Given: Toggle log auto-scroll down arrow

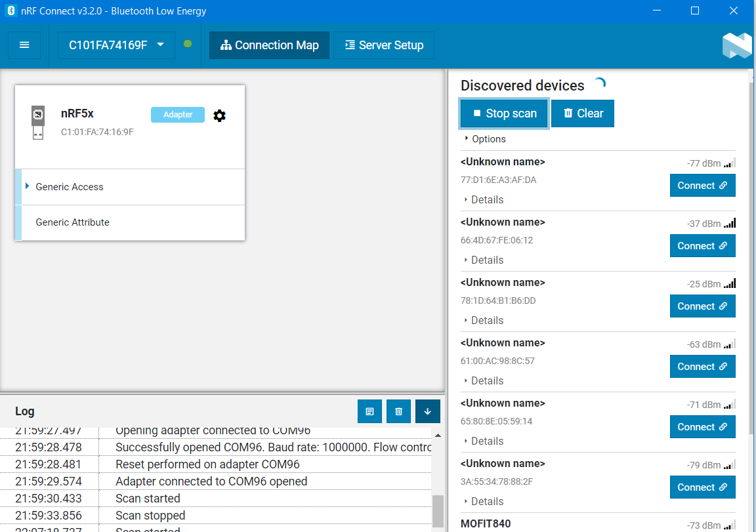Looking at the screenshot, I should (x=427, y=411).
